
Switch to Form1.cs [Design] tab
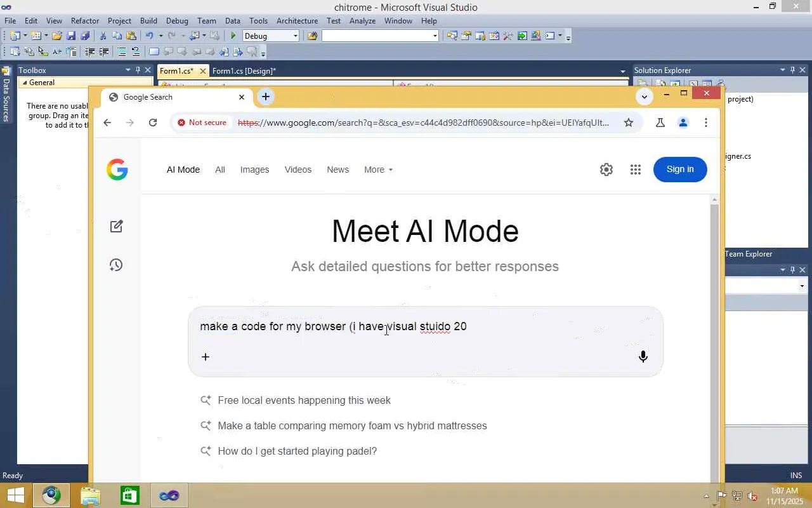(244, 71)
